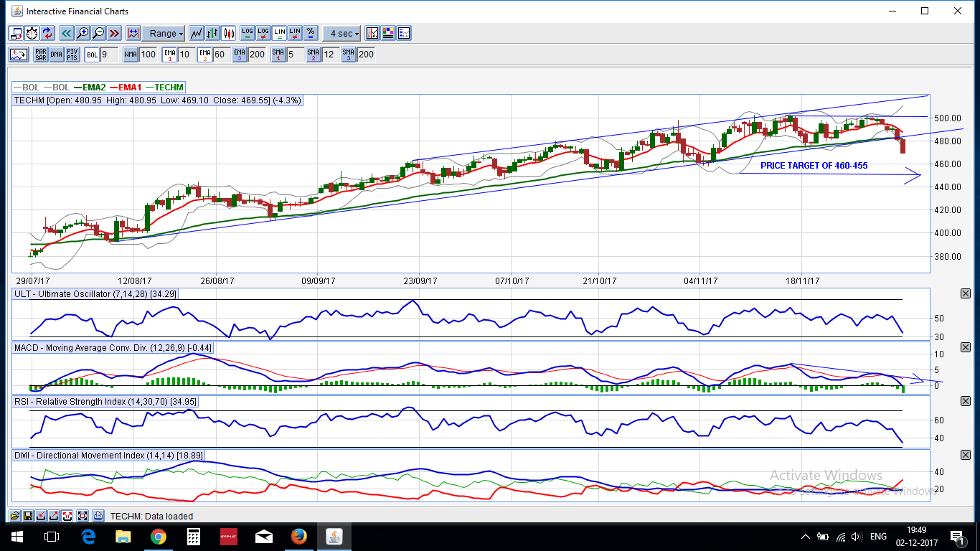Click the MACD Moving Average Conv. Div. label
The height and width of the screenshot is (551, 980).
[113, 348]
